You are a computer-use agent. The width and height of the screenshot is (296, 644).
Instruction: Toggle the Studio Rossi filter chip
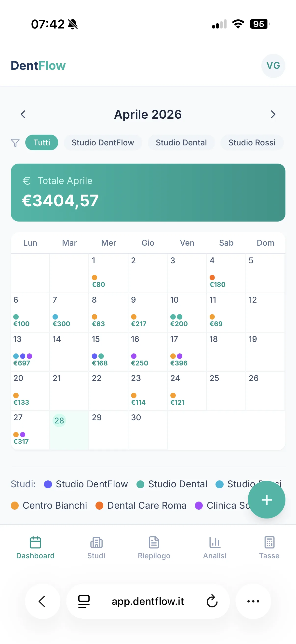tap(252, 142)
